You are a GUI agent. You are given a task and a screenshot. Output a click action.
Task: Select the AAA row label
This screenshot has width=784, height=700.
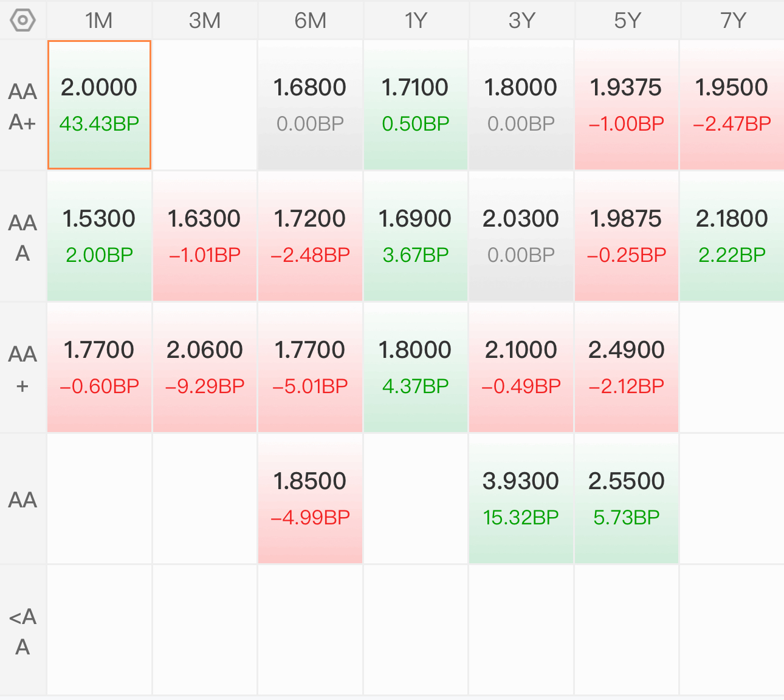coord(23,237)
